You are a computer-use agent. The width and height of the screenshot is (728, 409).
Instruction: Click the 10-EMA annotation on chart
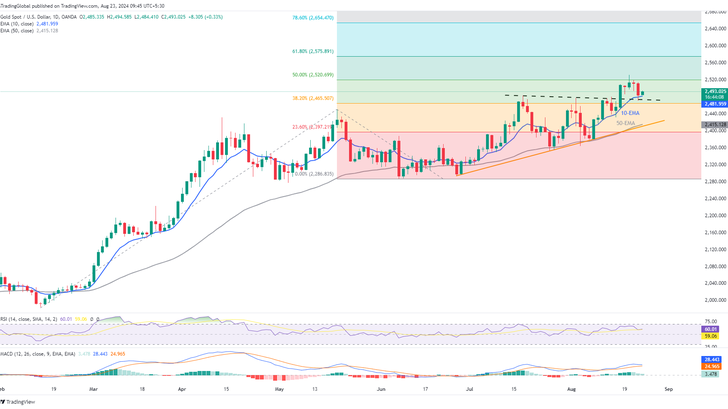tap(630, 113)
